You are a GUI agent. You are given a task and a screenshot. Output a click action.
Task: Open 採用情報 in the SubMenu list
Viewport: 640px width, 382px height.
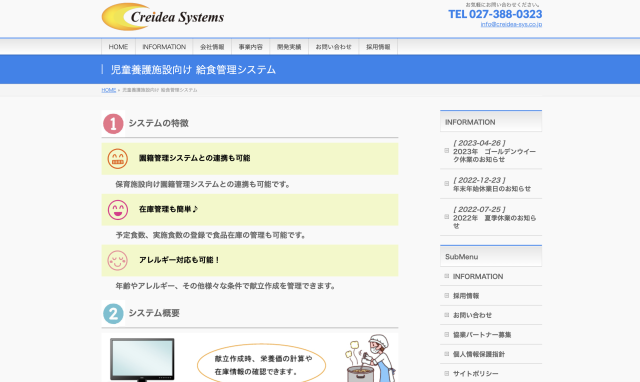click(466, 296)
